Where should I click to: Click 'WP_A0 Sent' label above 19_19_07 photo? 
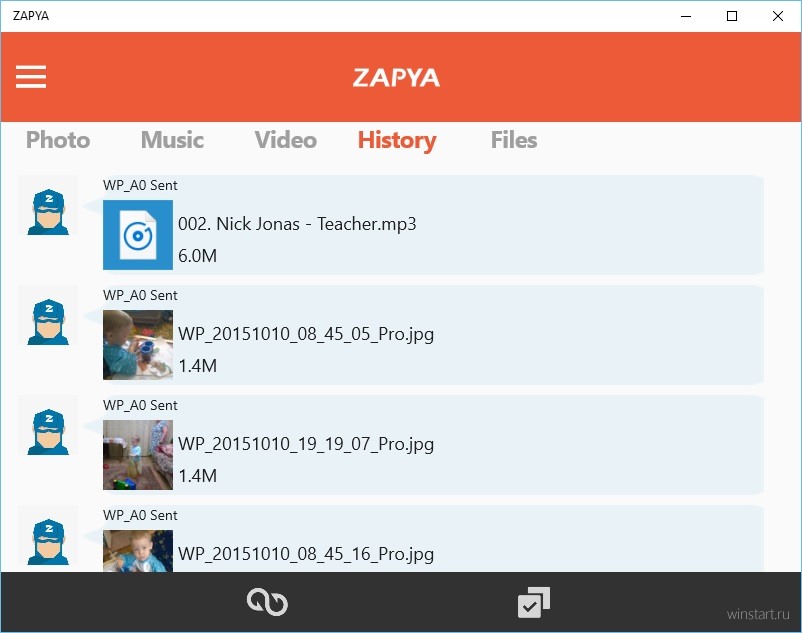(140, 405)
